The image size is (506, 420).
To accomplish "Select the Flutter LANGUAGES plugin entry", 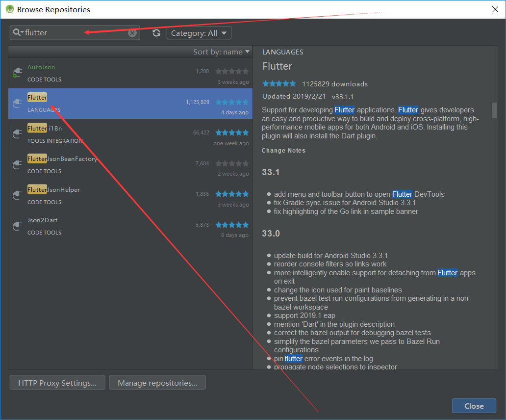I will pyautogui.click(x=130, y=104).
